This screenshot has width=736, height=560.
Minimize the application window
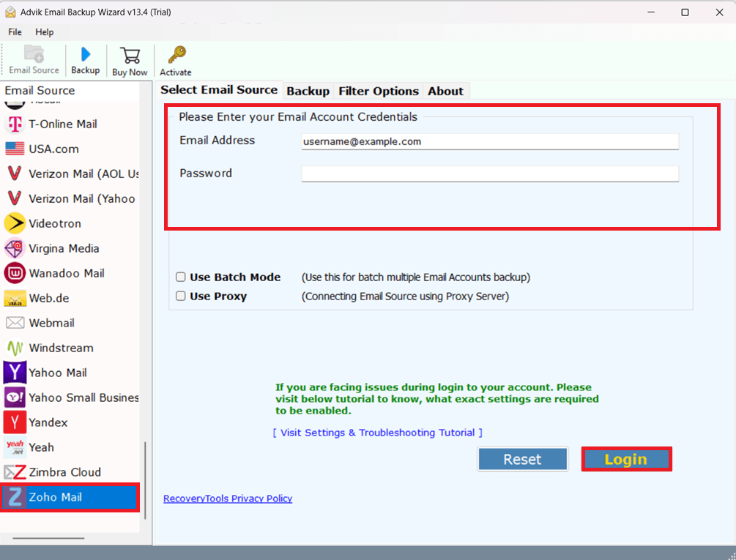[651, 12]
